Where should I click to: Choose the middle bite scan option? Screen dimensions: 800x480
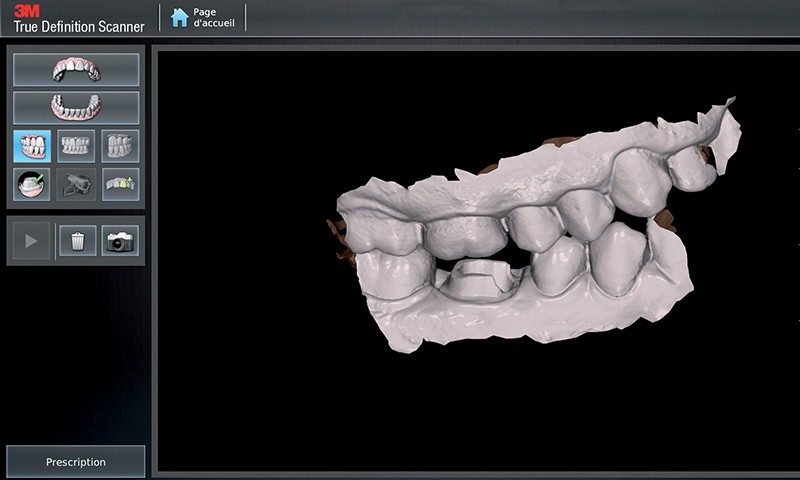tap(77, 146)
